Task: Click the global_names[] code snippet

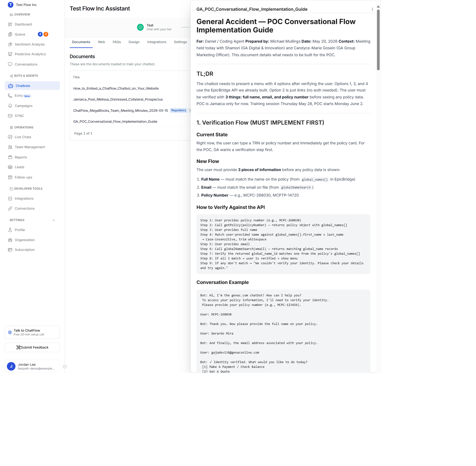Action: (315, 180)
